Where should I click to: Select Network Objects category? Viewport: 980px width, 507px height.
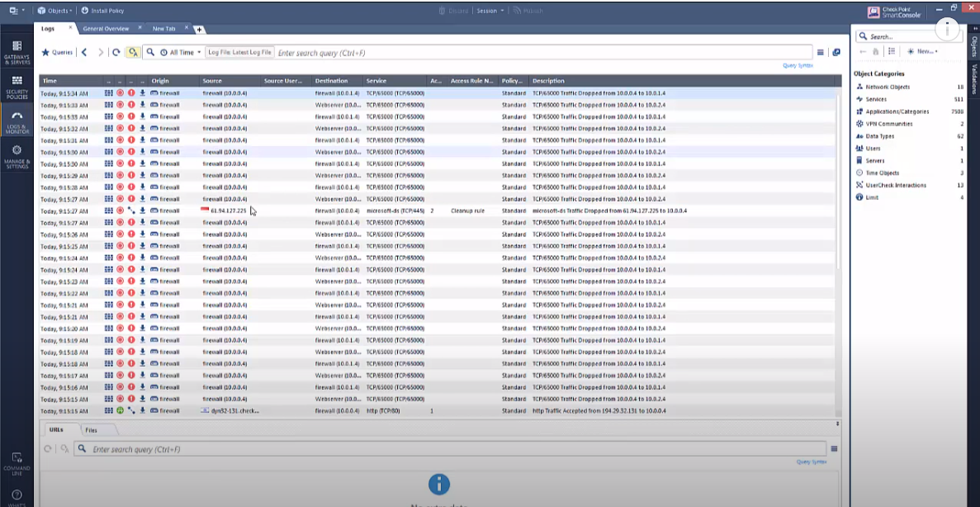888,87
